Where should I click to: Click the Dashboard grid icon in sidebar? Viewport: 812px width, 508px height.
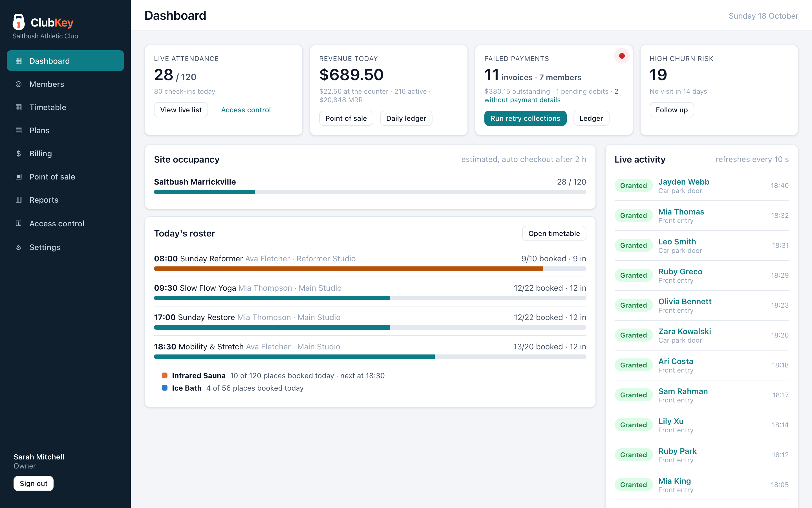(x=19, y=61)
